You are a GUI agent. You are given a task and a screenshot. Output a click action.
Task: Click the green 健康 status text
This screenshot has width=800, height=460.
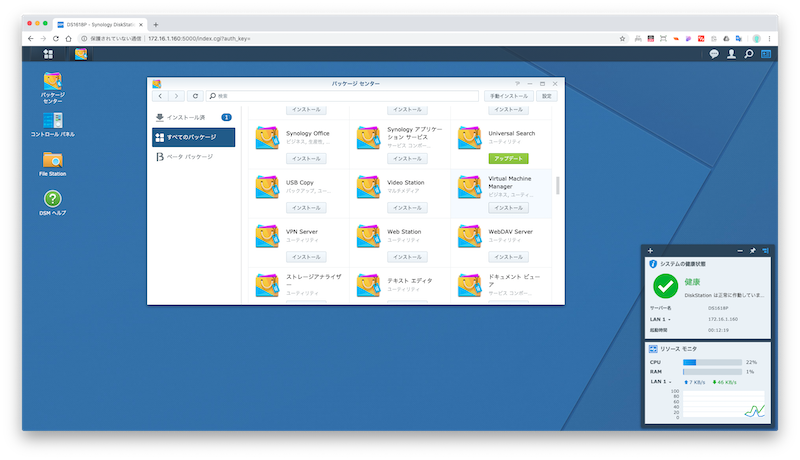pos(692,282)
